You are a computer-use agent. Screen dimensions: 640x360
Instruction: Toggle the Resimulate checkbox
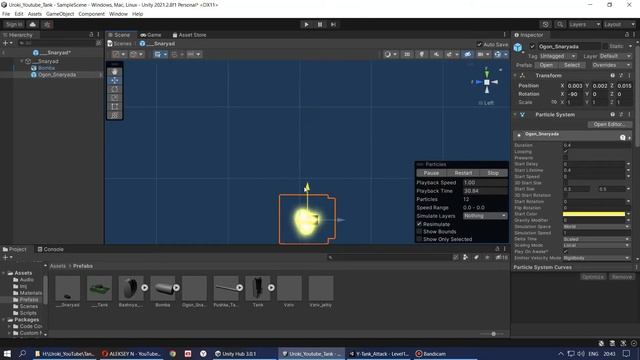pyautogui.click(x=419, y=224)
